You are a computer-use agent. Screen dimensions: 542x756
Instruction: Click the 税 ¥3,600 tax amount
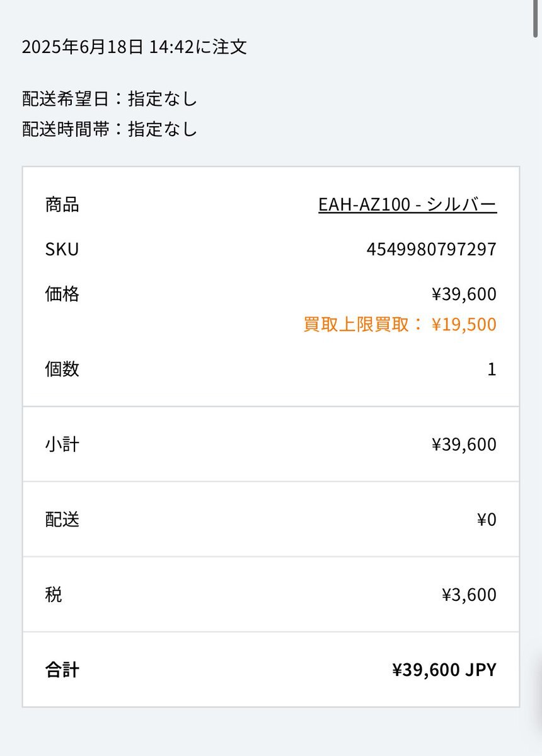469,595
